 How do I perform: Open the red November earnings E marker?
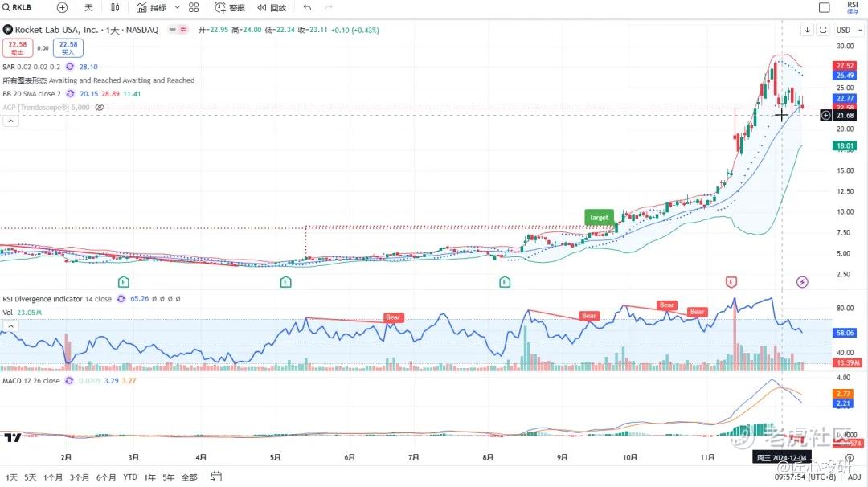pos(731,282)
